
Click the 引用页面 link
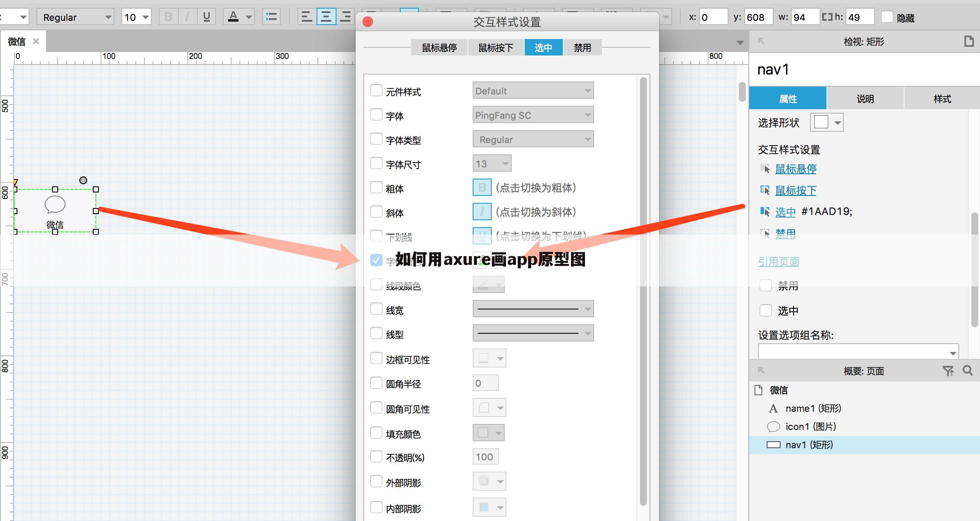(x=778, y=261)
